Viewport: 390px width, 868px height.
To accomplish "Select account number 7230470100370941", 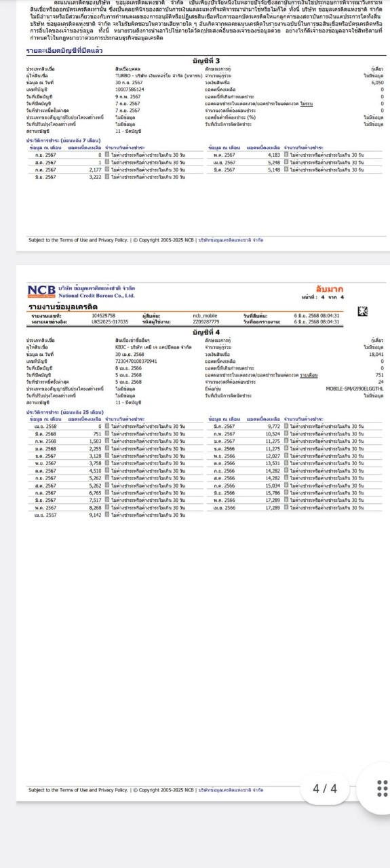I will click(x=136, y=361).
